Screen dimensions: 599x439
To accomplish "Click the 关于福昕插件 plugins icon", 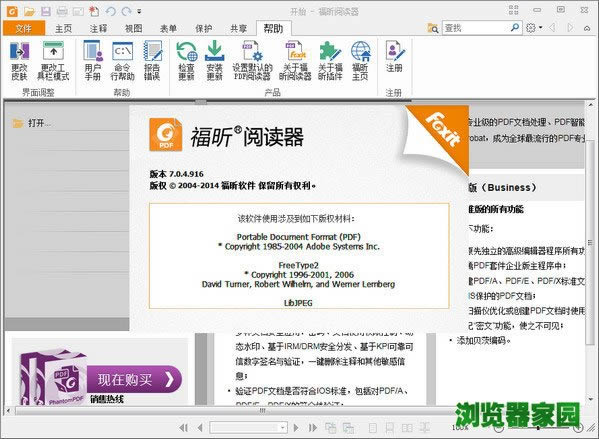I will pos(330,61).
